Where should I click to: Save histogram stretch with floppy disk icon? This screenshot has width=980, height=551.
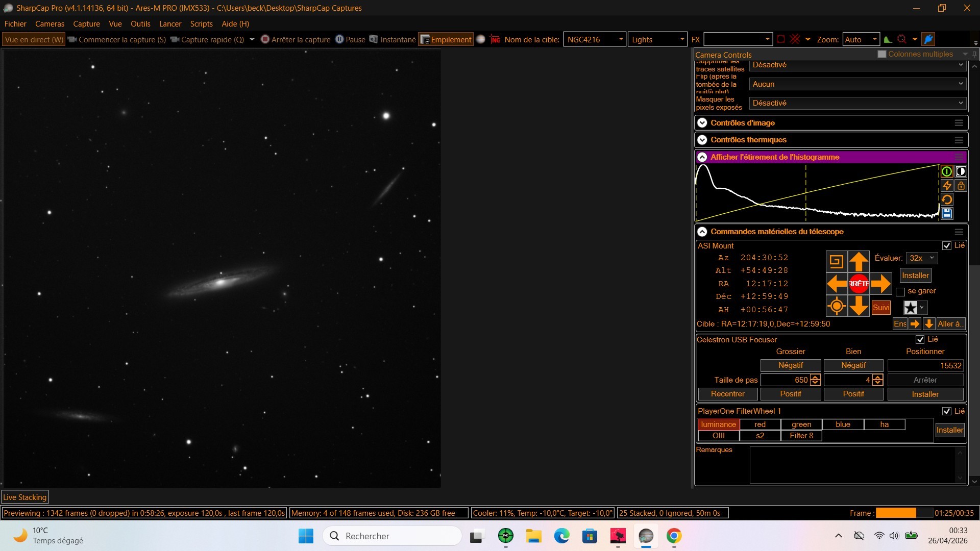(x=947, y=213)
